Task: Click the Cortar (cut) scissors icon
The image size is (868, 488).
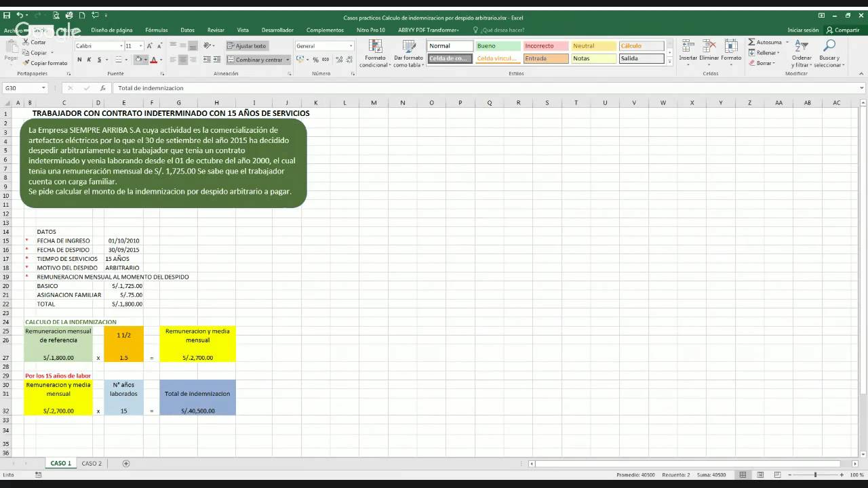Action: (x=25, y=42)
